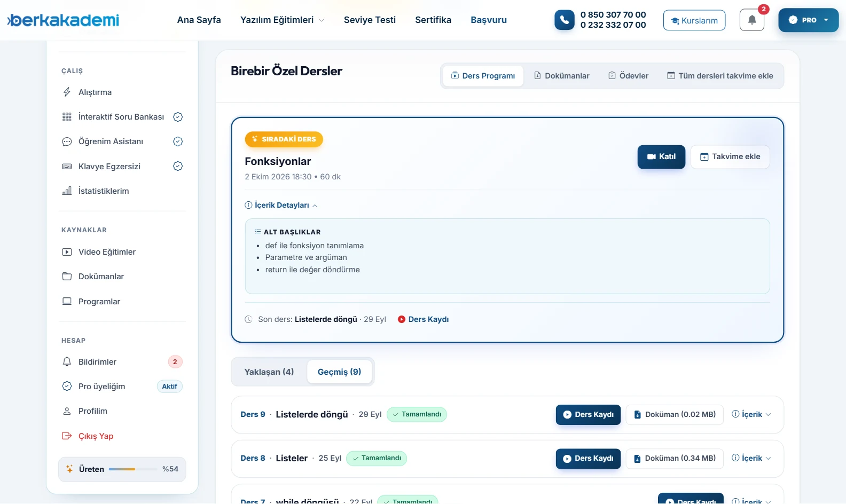The height and width of the screenshot is (504, 846).
Task: Click the Dokümanlar folder icon in sidebar
Action: tap(67, 277)
